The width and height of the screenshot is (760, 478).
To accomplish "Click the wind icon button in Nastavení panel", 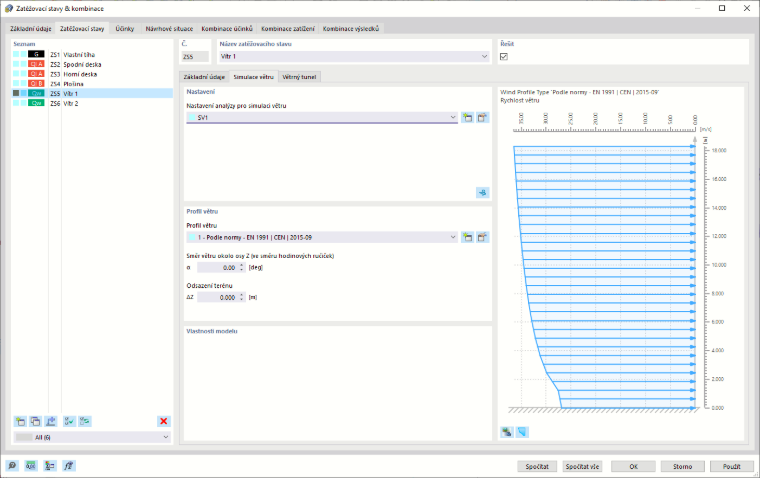I will coord(482,192).
